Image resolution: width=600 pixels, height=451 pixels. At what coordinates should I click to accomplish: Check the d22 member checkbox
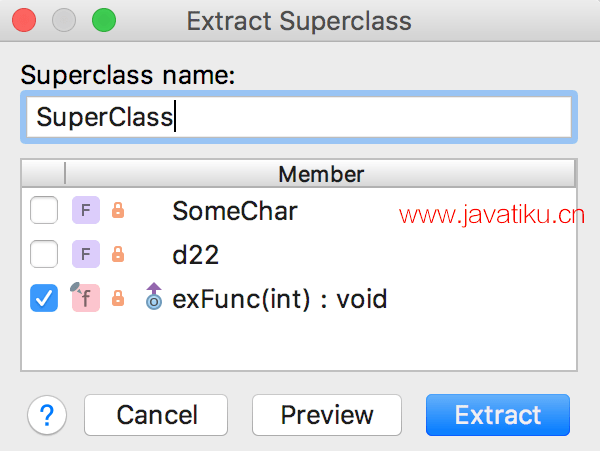pos(44,254)
